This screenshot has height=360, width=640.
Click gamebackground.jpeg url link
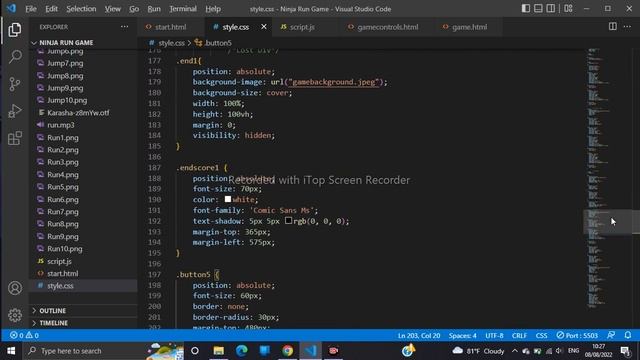point(333,82)
